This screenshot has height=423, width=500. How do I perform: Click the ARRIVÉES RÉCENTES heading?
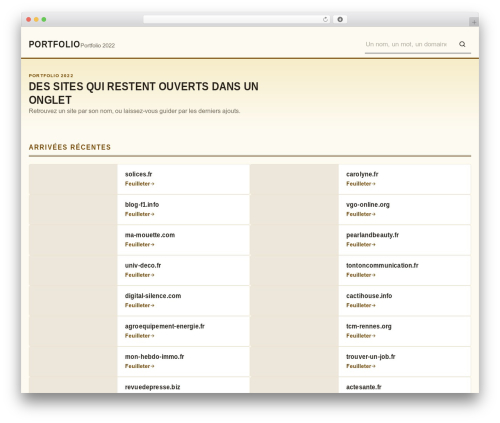click(x=70, y=147)
